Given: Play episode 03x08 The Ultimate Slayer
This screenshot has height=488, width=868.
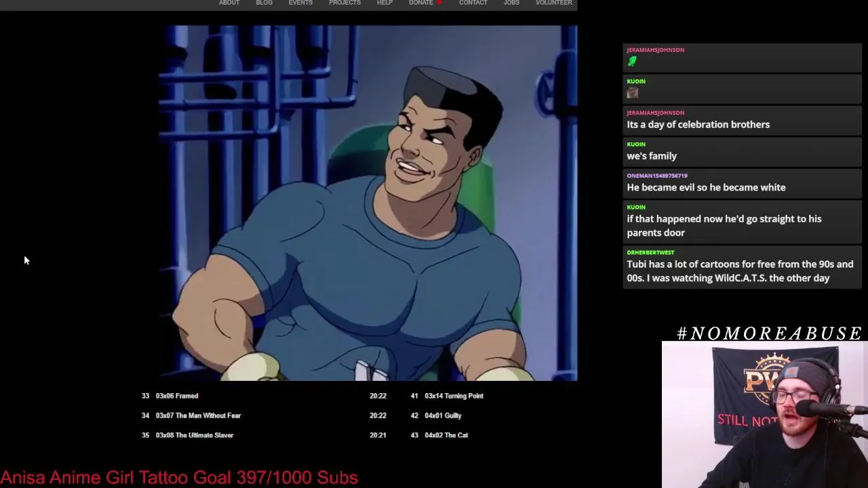Looking at the screenshot, I should 195,435.
